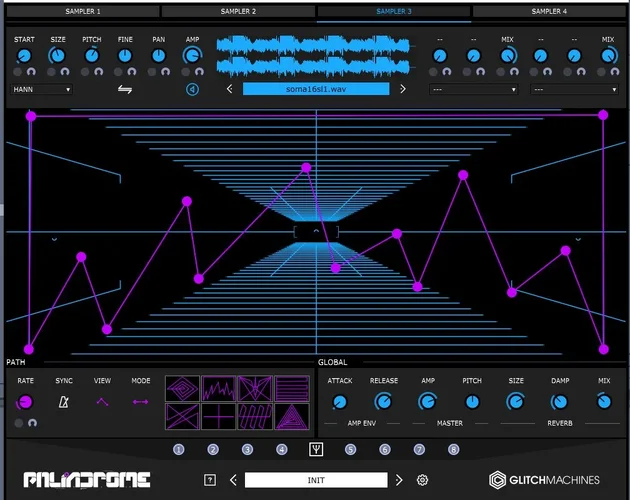Click the soma16sl1.wav sample name field
630x500 pixels.
(x=316, y=89)
